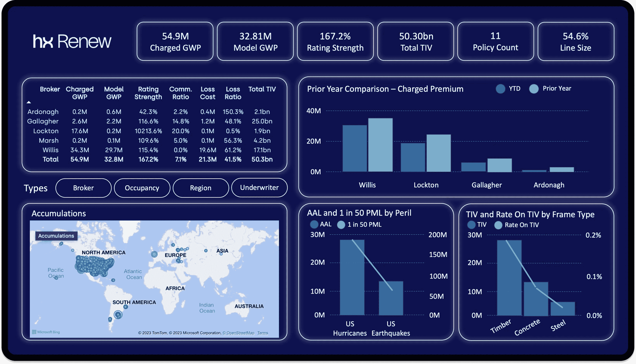Sort by the Broker column header
The height and width of the screenshot is (364, 636).
[x=50, y=89]
